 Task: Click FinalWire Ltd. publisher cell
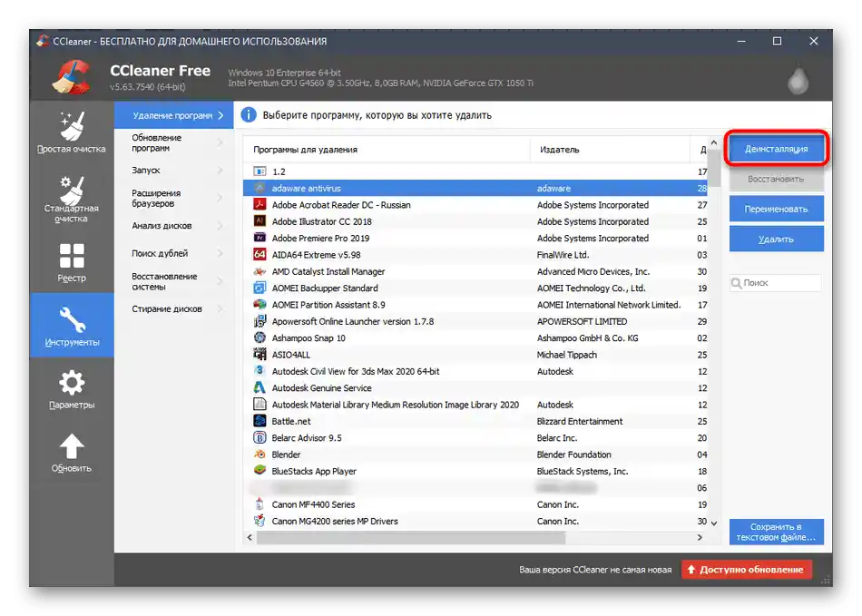click(563, 254)
